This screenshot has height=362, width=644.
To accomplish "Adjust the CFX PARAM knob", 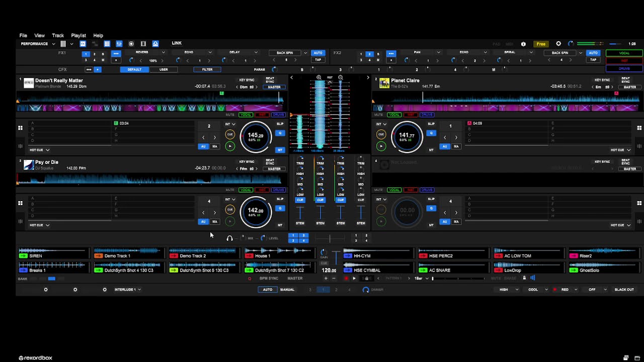I will coord(274,69).
